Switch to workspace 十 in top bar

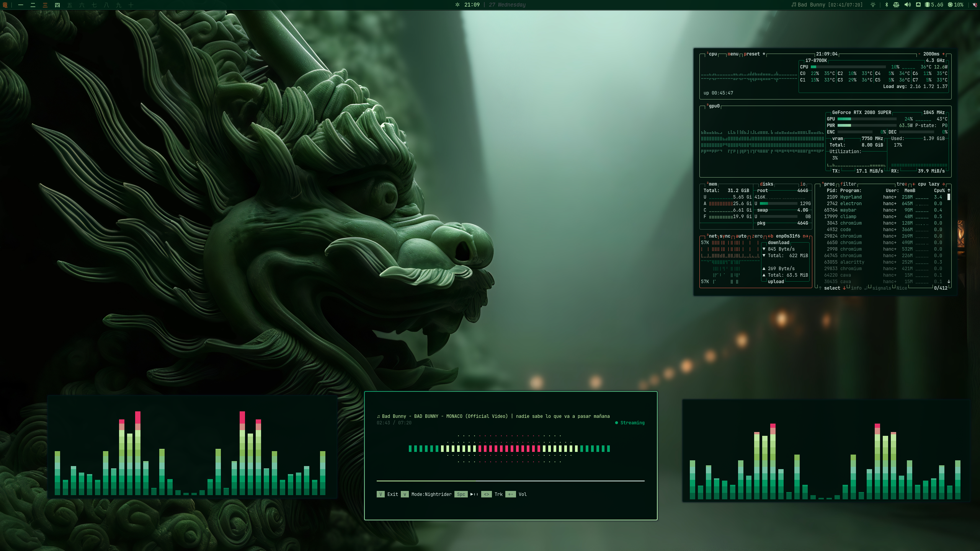click(x=131, y=5)
